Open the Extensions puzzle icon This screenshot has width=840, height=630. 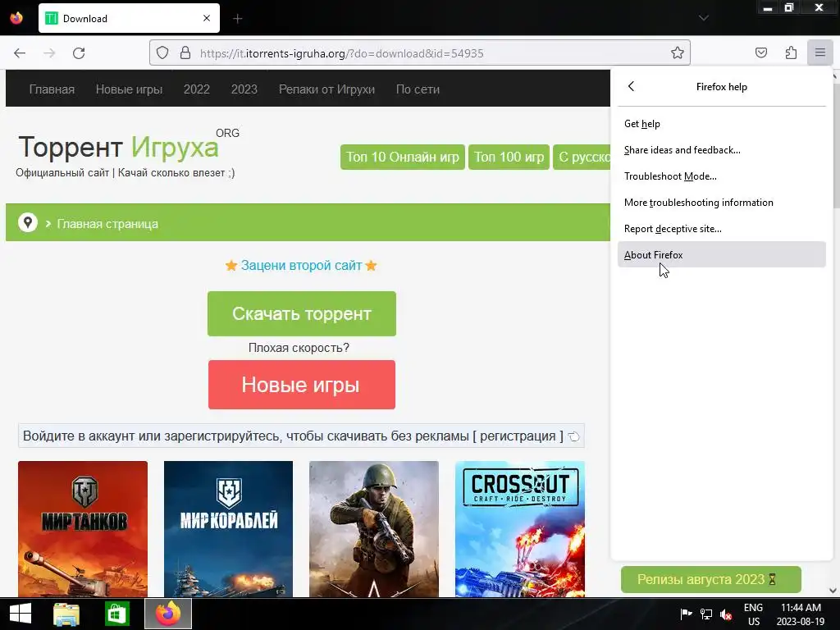pos(791,53)
